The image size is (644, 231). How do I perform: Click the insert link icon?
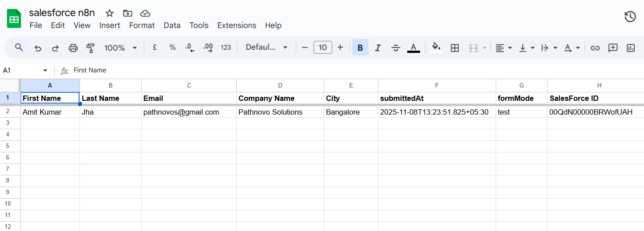click(595, 48)
